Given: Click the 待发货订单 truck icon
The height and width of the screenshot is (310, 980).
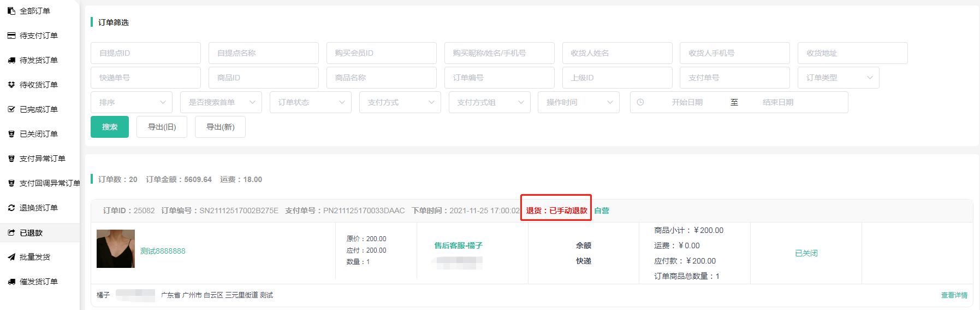Looking at the screenshot, I should pyautogui.click(x=11, y=60).
